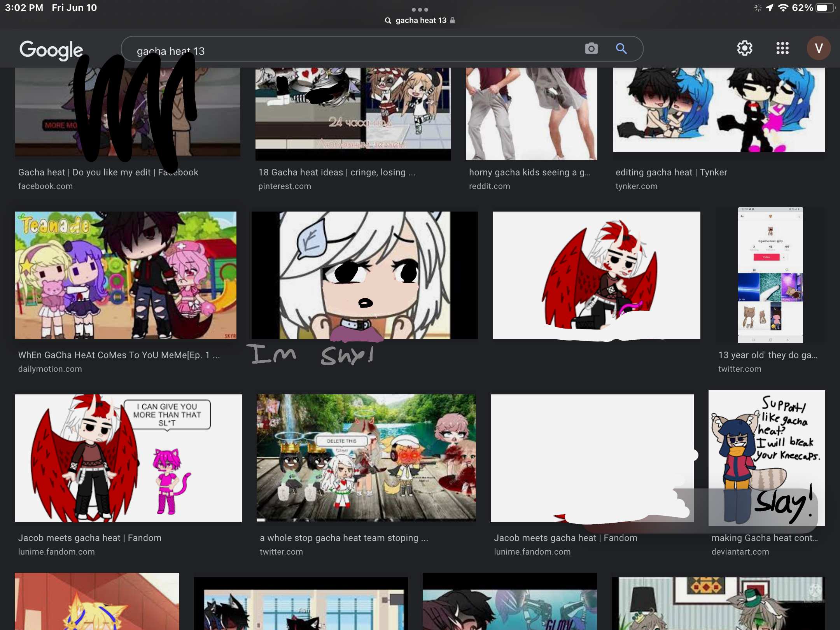Open the Jacob meets gacha heat Fandom link
840x630 pixels.
pyautogui.click(x=89, y=538)
